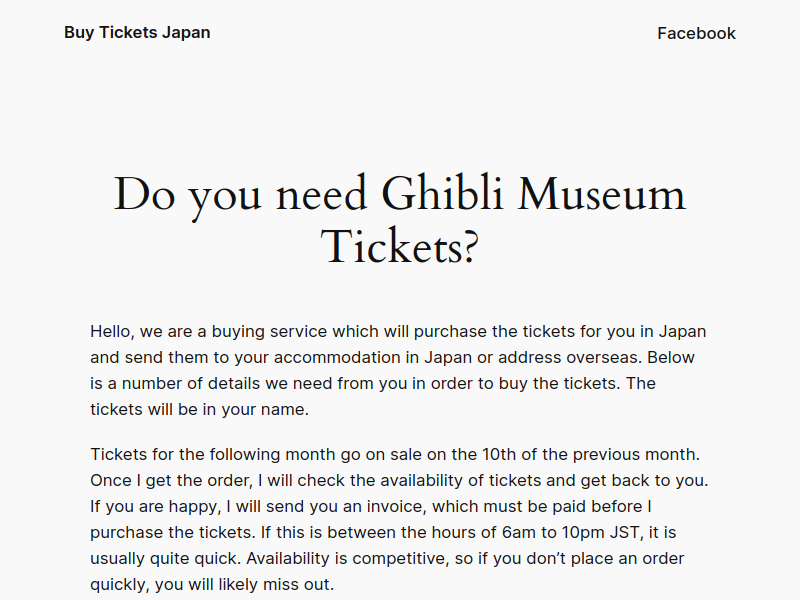This screenshot has width=800, height=600.
Task: Open the Facebook link in the header
Action: pos(696,33)
